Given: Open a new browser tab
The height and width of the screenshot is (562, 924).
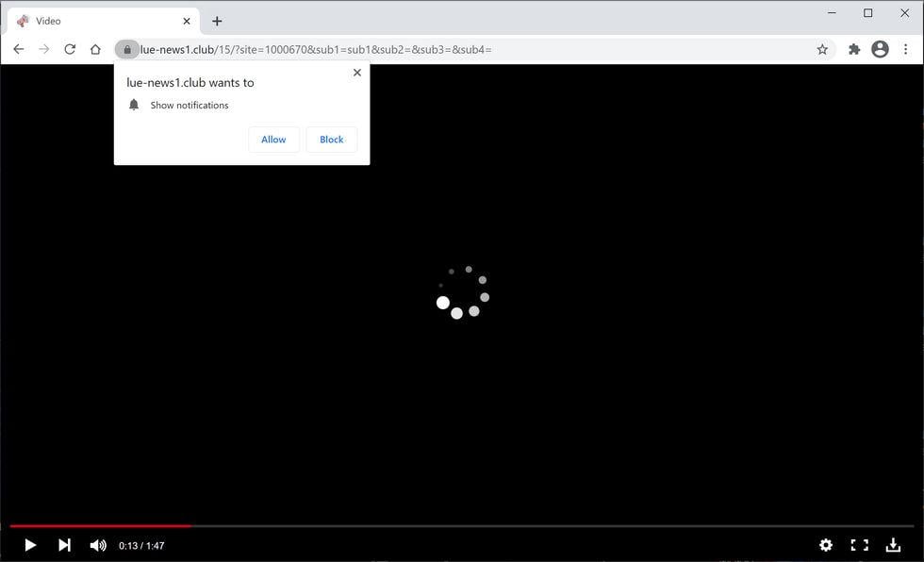Looking at the screenshot, I should [x=217, y=20].
